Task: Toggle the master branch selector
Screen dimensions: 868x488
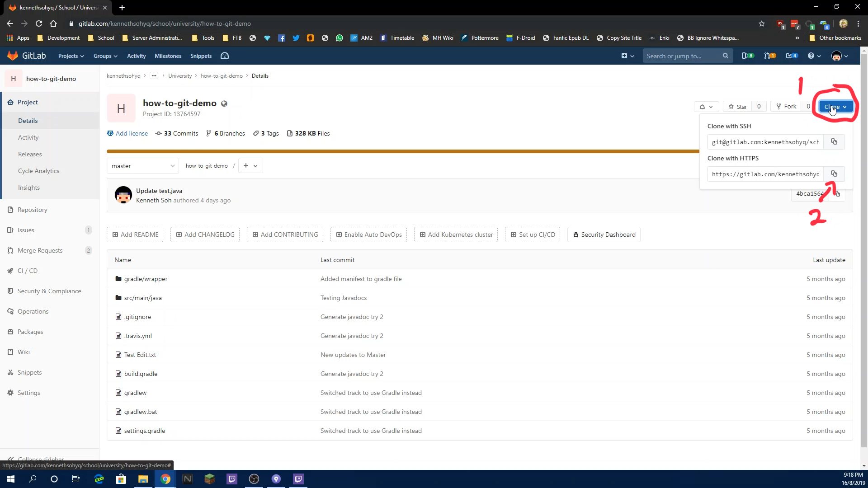Action: coord(142,166)
